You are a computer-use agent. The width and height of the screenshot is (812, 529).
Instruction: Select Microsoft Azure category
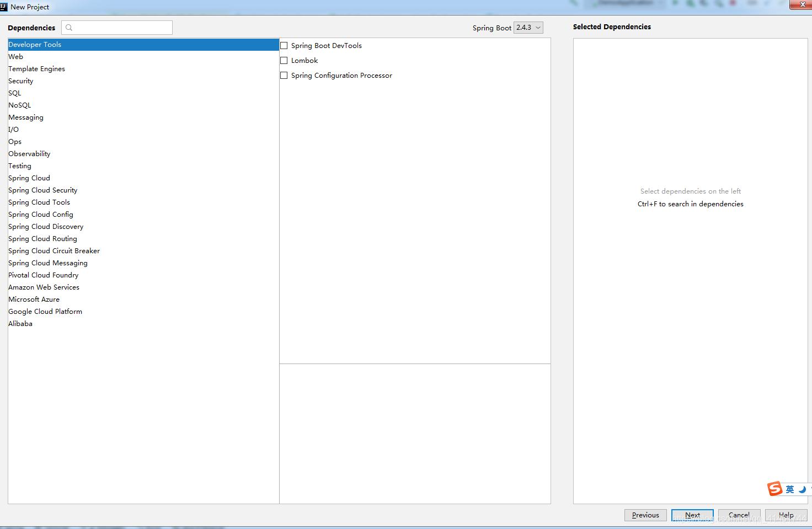143,300
